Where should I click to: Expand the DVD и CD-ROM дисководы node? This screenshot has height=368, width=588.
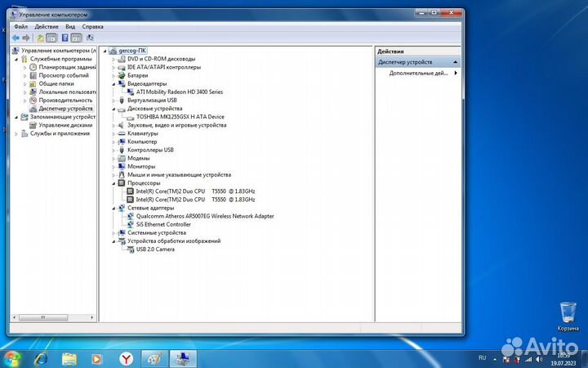(114, 59)
